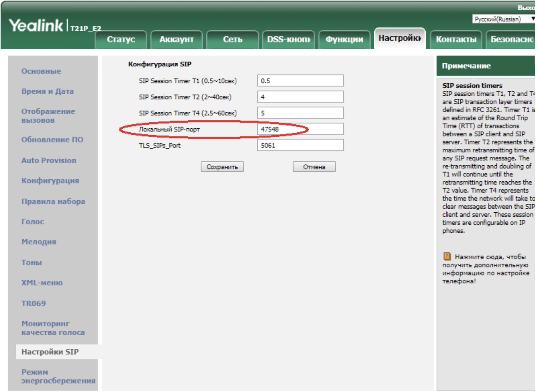Click the SIP Session Timer T2 field

pyautogui.click(x=300, y=97)
